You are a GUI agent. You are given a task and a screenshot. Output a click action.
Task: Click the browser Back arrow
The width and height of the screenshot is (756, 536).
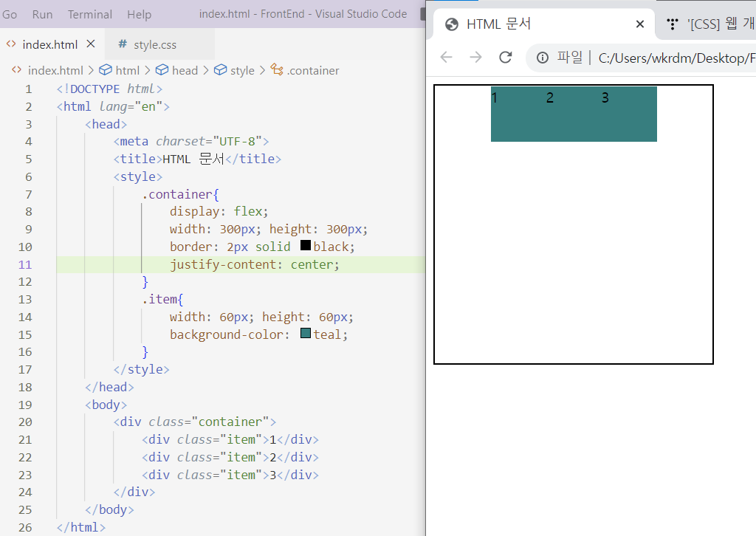click(x=447, y=58)
